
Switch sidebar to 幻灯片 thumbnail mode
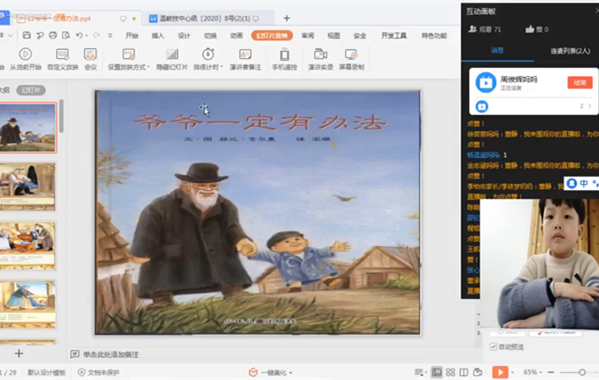click(x=31, y=90)
